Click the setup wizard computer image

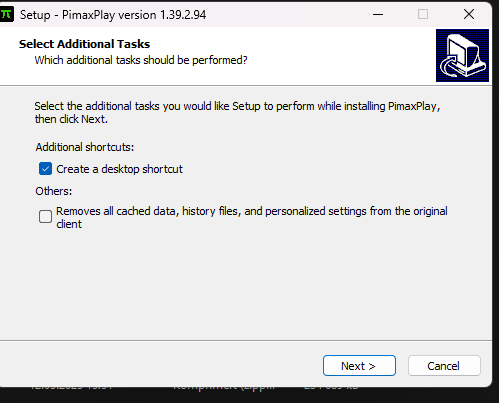tap(462, 55)
